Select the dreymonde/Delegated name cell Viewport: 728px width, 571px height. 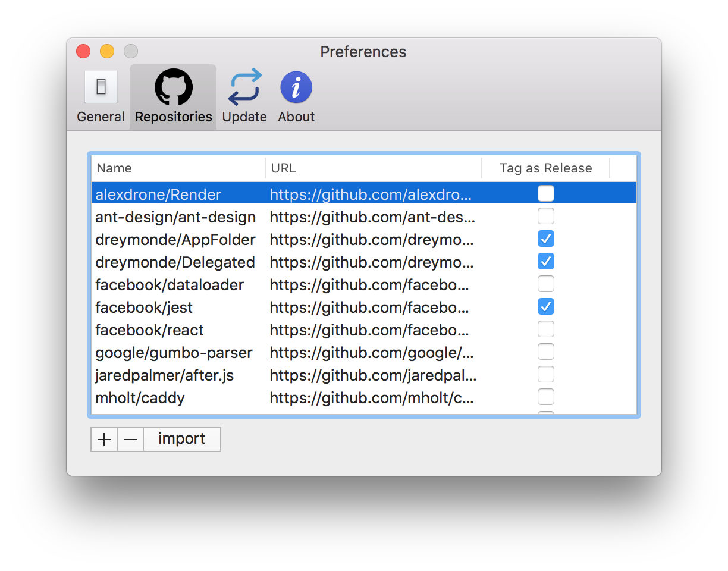point(175,262)
